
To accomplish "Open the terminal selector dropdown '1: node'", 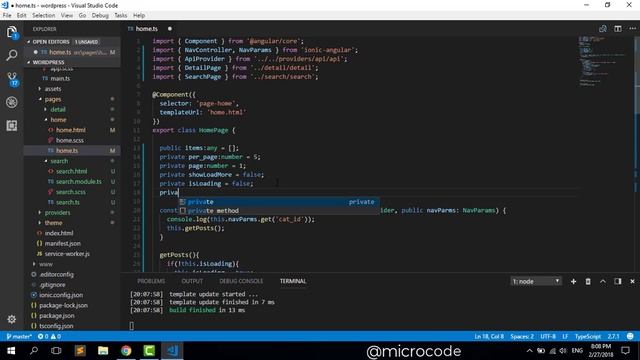I will [536, 281].
